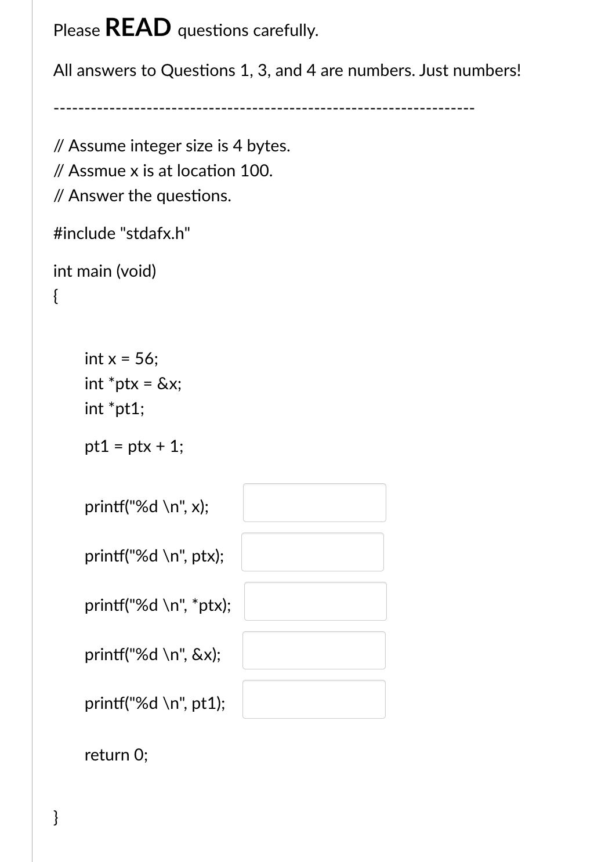Viewport: 616px width, 862px height.
Task: Select the line int main (void)
Action: point(104,270)
